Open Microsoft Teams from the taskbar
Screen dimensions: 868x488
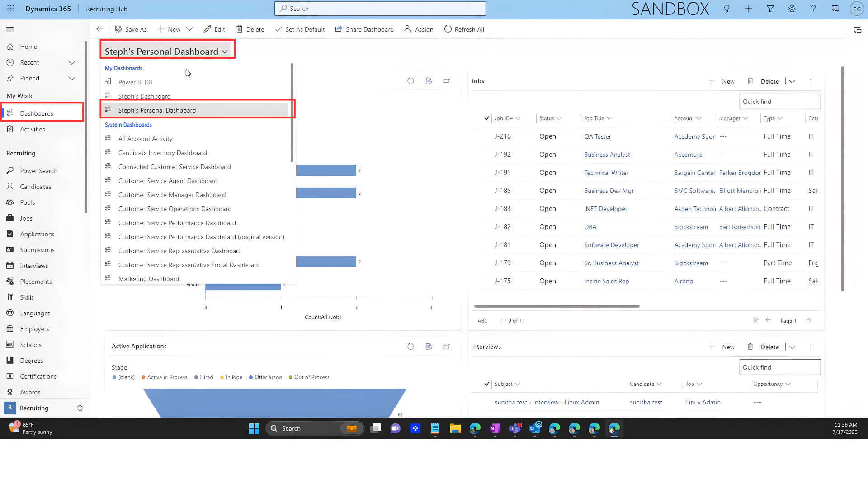(515, 428)
